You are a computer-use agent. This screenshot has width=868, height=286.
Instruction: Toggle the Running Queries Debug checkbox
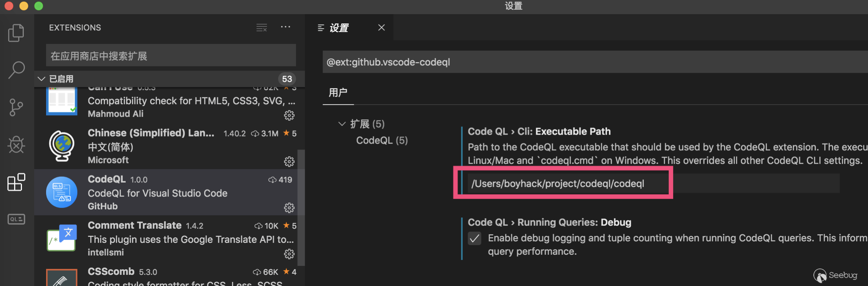click(x=474, y=238)
